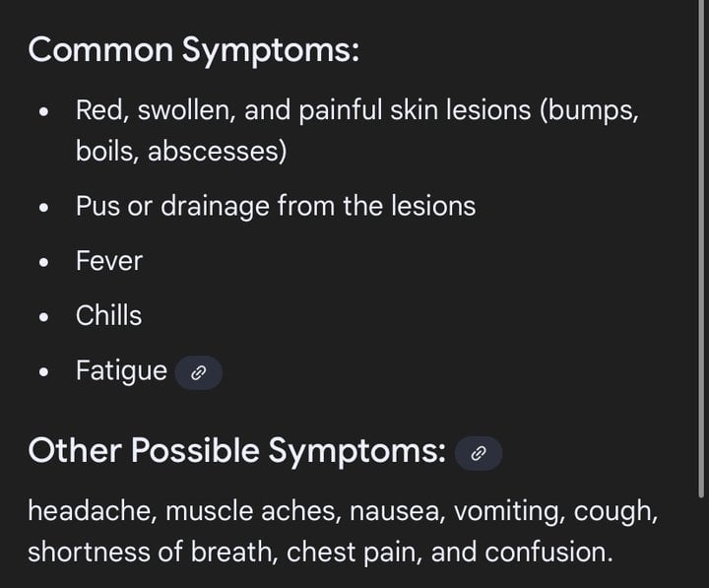Click the chest pain phrase
Viewport: 709px width, 588px height.
395,552
